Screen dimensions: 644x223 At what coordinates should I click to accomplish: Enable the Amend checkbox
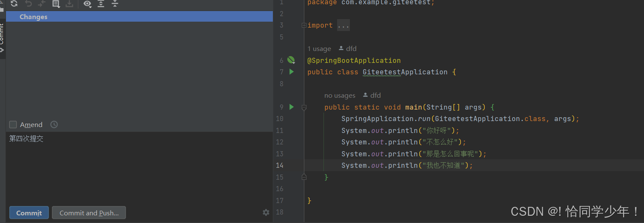13,124
